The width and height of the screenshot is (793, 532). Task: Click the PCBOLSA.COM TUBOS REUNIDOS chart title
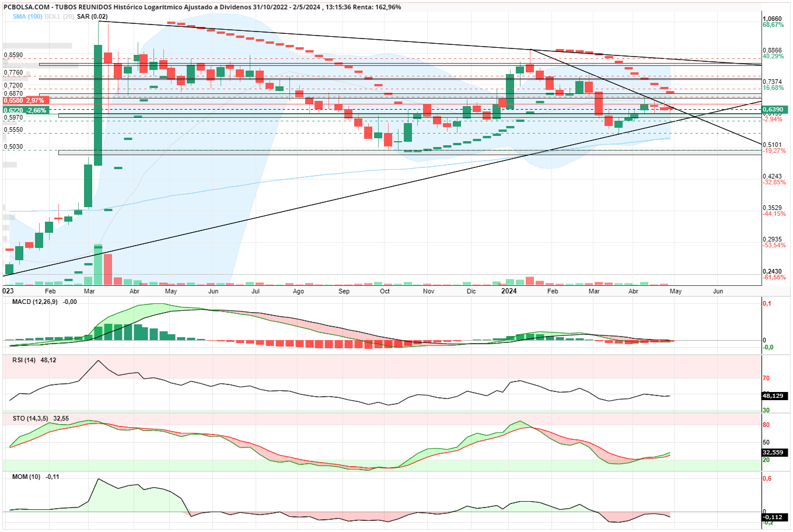[x=201, y=7]
